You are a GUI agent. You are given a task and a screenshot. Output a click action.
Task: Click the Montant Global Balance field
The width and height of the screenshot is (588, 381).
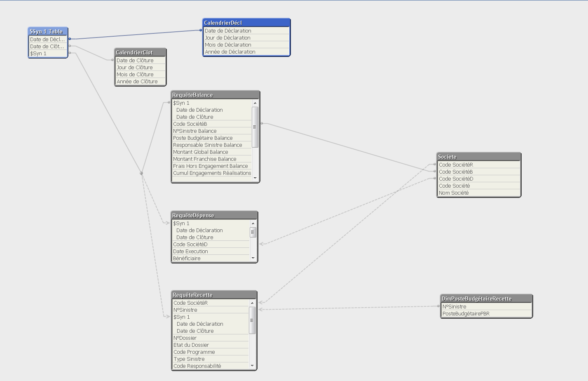point(212,152)
